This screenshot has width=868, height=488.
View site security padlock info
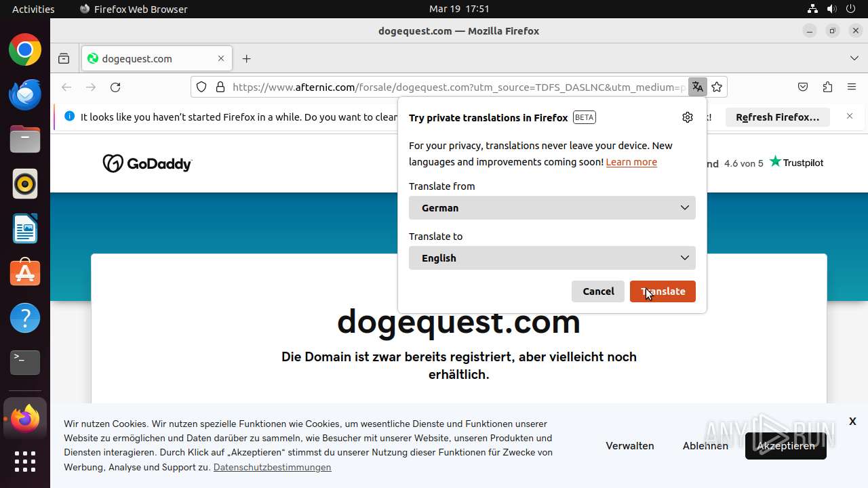click(220, 87)
